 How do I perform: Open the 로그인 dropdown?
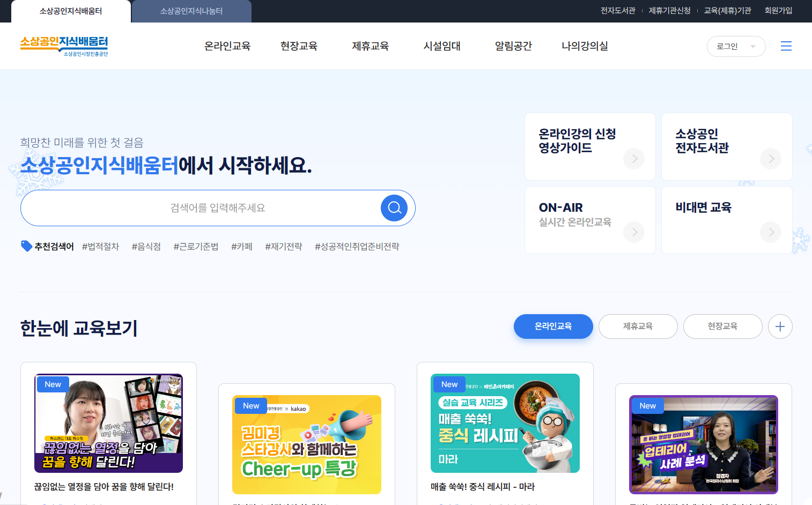[x=736, y=46]
